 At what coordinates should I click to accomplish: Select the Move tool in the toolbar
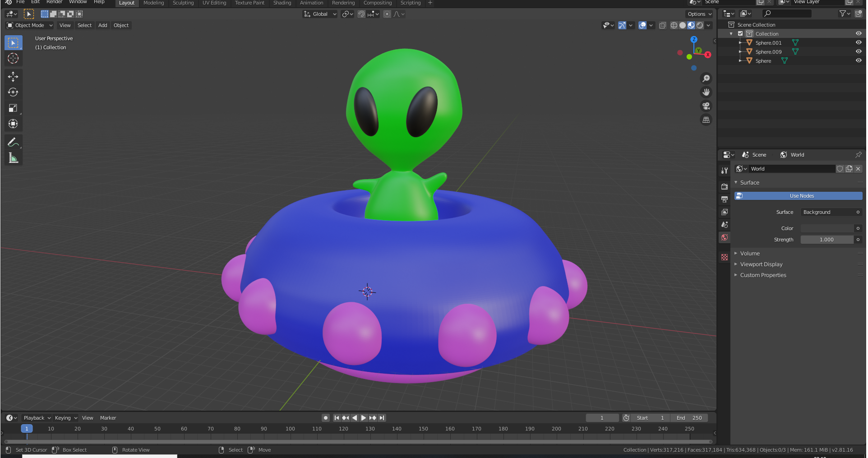[13, 77]
